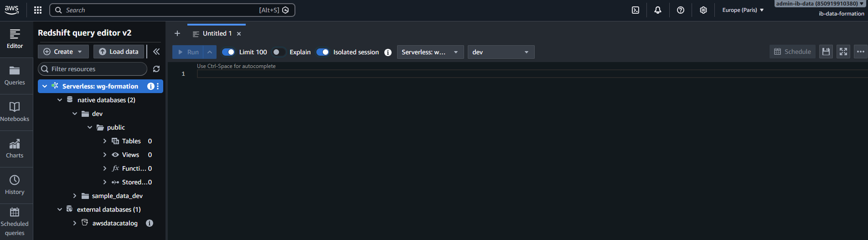Open the dev database selector

pyautogui.click(x=501, y=52)
